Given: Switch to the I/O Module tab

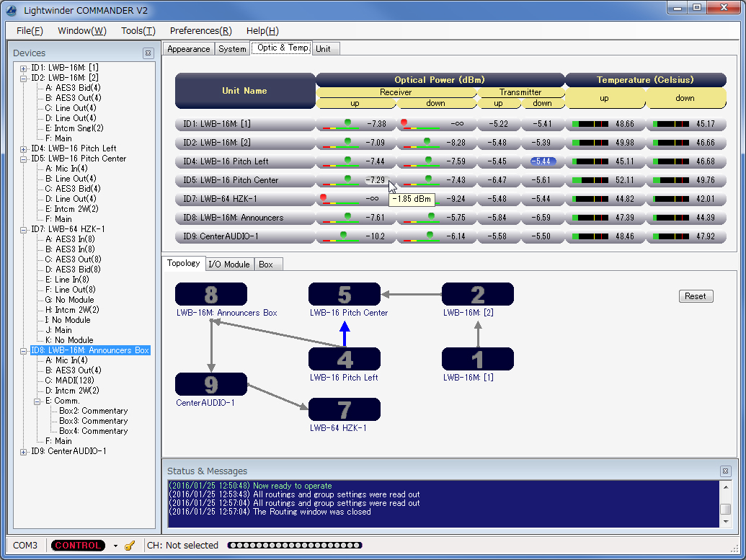Looking at the screenshot, I should tap(229, 265).
